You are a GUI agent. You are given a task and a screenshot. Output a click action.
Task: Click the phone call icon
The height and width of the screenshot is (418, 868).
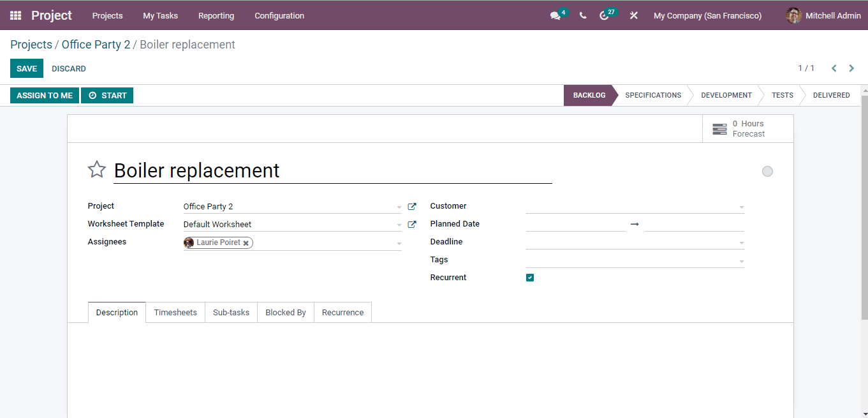pyautogui.click(x=582, y=15)
